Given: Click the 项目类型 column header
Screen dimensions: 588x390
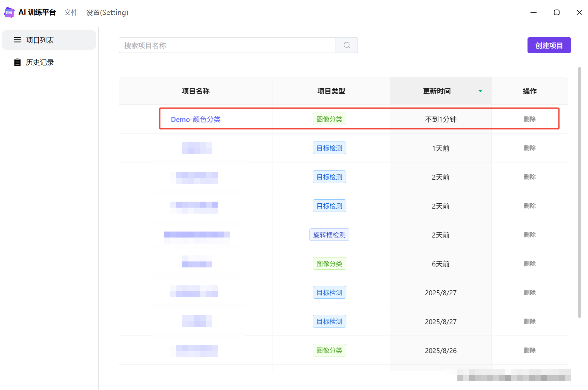Looking at the screenshot, I should click(x=331, y=91).
